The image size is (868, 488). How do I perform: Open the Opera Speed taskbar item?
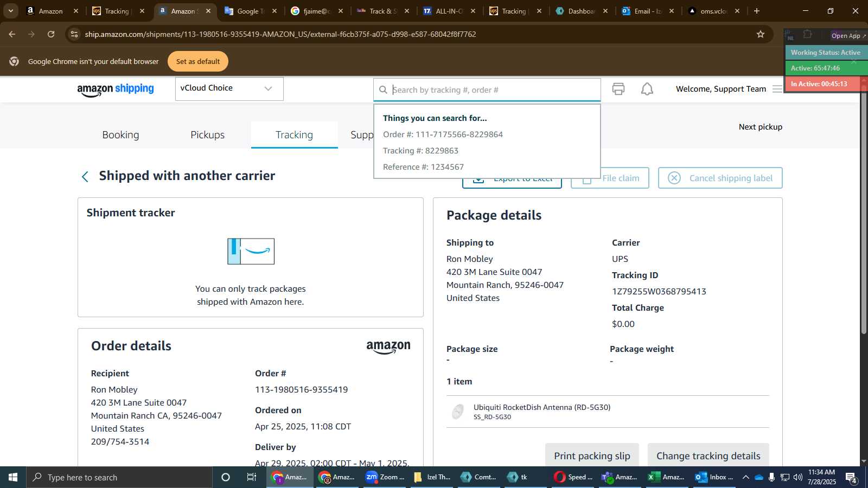pos(573,477)
